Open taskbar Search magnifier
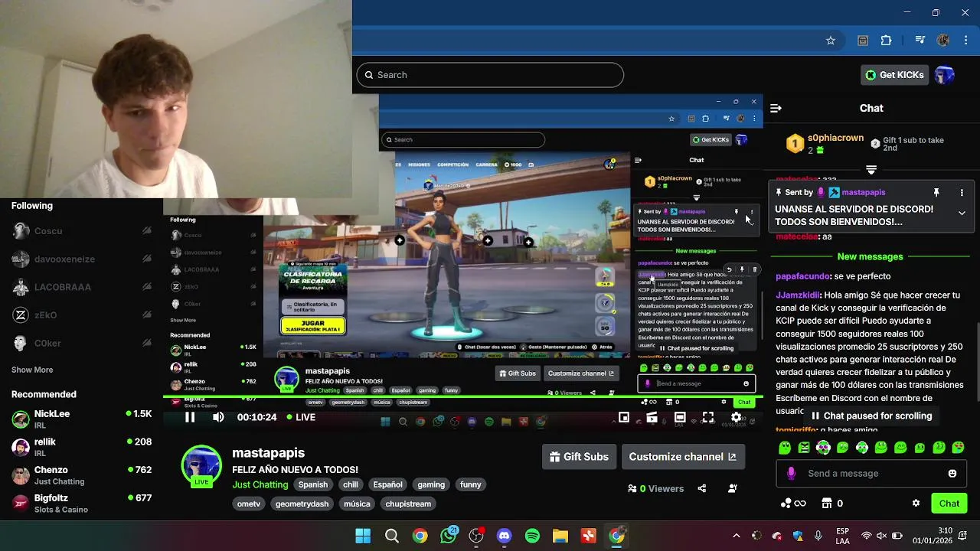980x551 pixels. click(x=391, y=536)
